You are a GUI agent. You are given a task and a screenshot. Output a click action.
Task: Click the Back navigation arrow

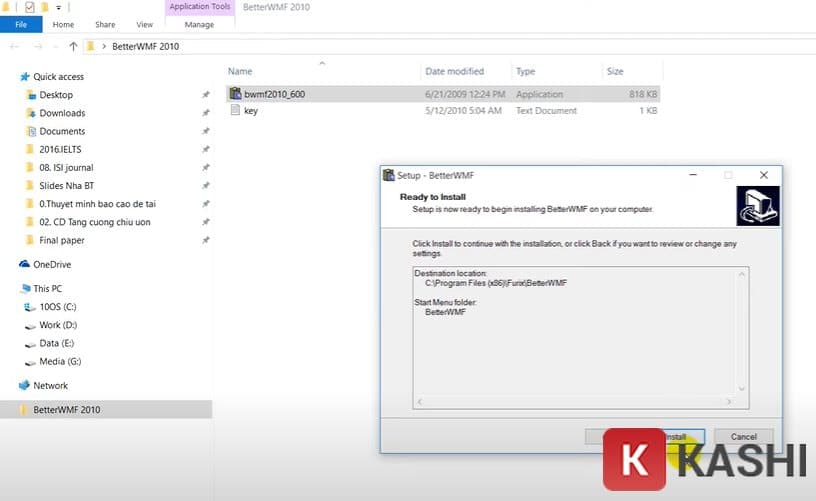[x=15, y=46]
